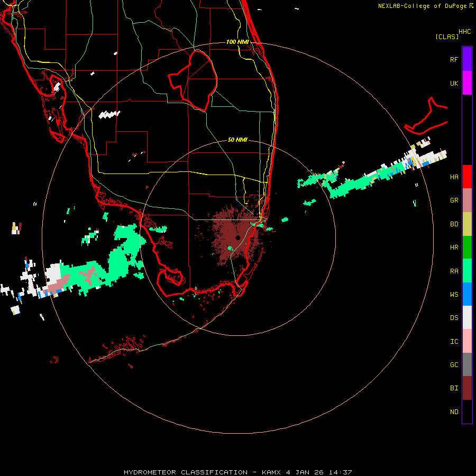Select the GR dusty pink legend swatch

467,200
